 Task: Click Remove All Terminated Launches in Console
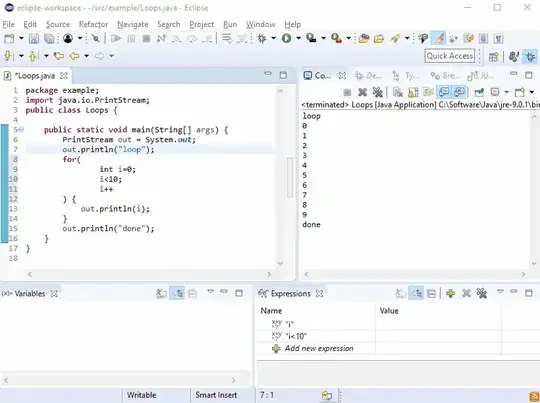pyautogui.click(x=378, y=92)
